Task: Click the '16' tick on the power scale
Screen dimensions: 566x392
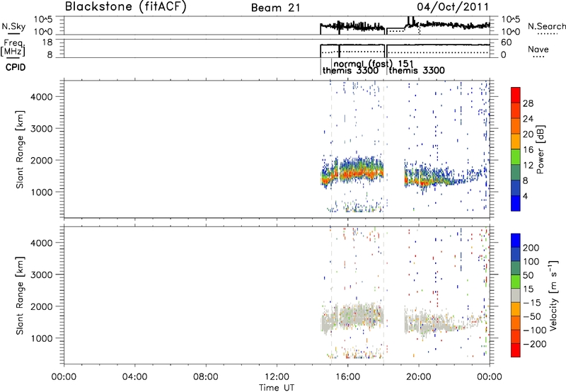Action: pos(528,150)
